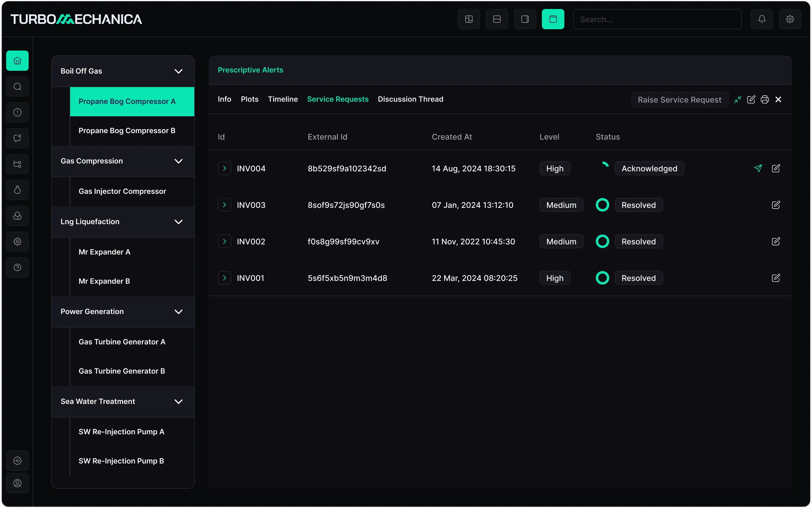Image resolution: width=812 pixels, height=509 pixels.
Task: Open the overlapping circles icon in sidebar
Action: coord(17,216)
